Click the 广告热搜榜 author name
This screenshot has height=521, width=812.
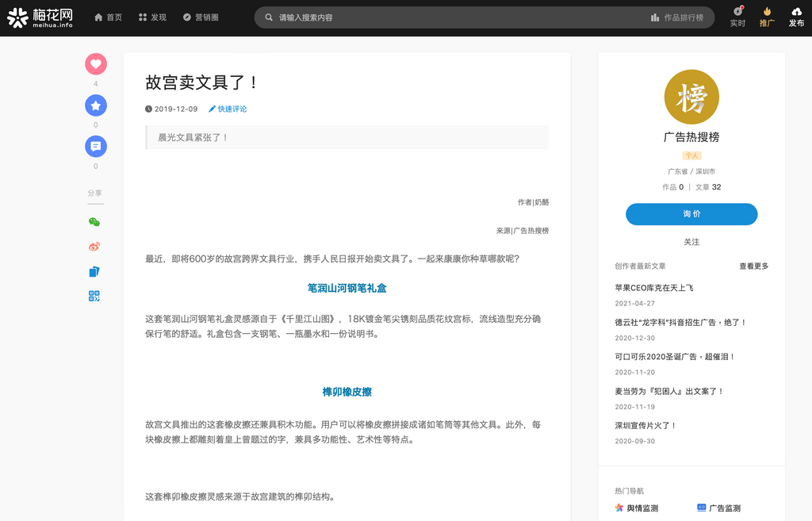pos(691,137)
